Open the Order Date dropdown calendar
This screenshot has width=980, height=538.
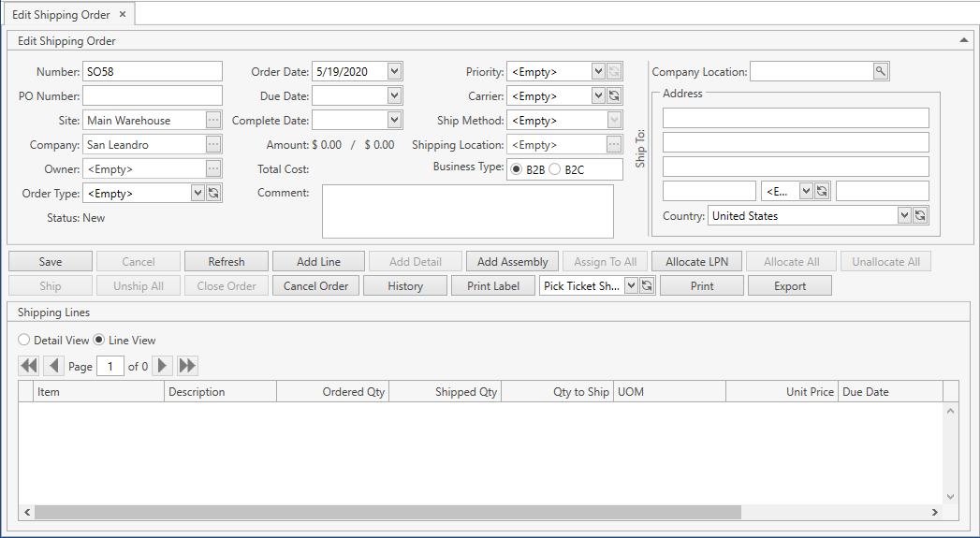click(x=394, y=71)
